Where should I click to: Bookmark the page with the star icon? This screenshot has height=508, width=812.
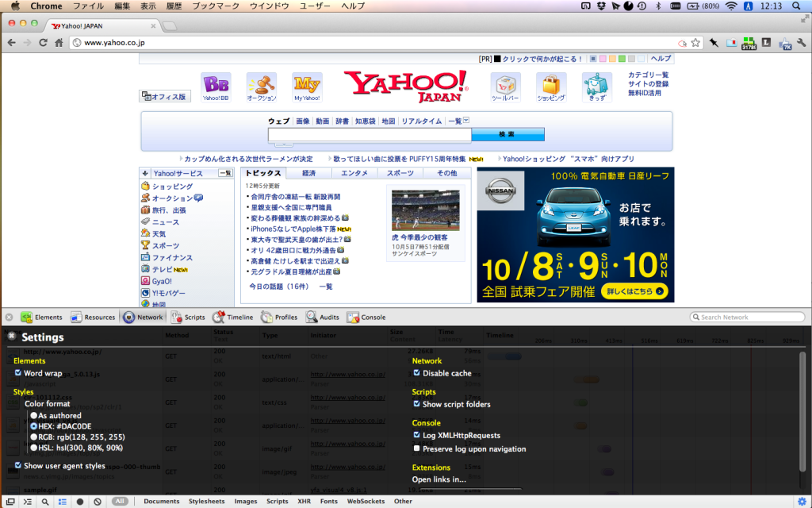[x=695, y=43]
